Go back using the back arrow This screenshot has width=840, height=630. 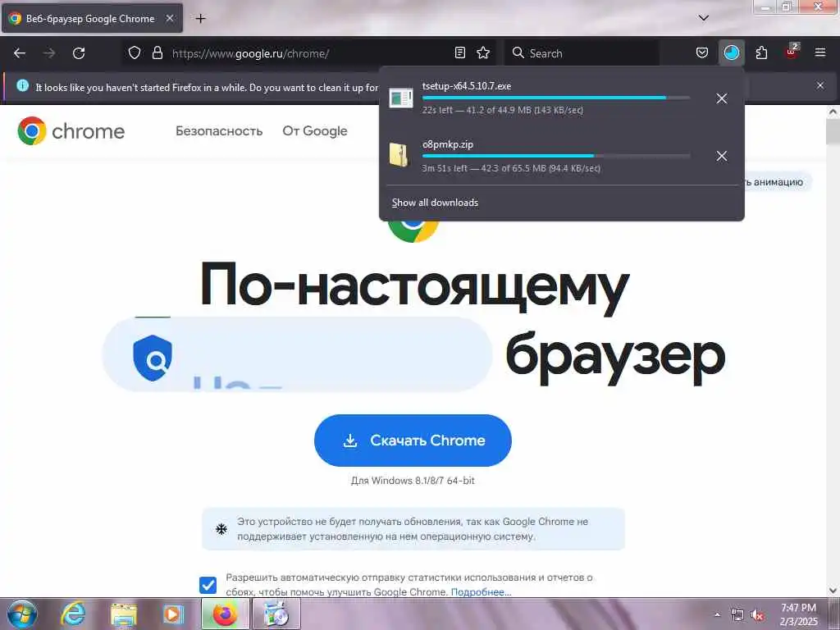coord(20,53)
